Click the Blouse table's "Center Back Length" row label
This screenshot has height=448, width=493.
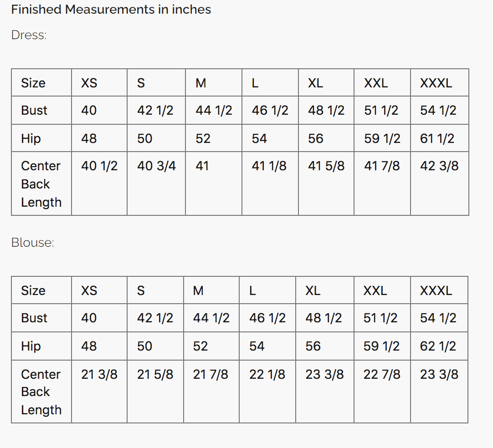41,392
